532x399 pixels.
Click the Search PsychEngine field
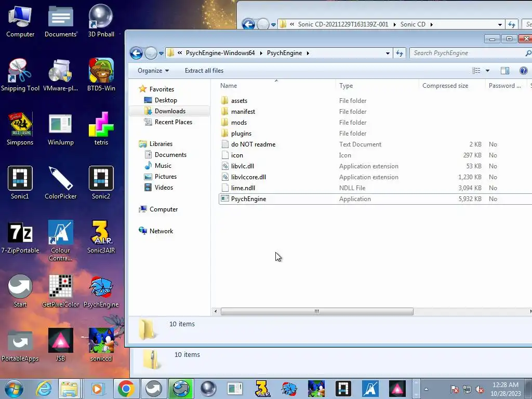471,53
